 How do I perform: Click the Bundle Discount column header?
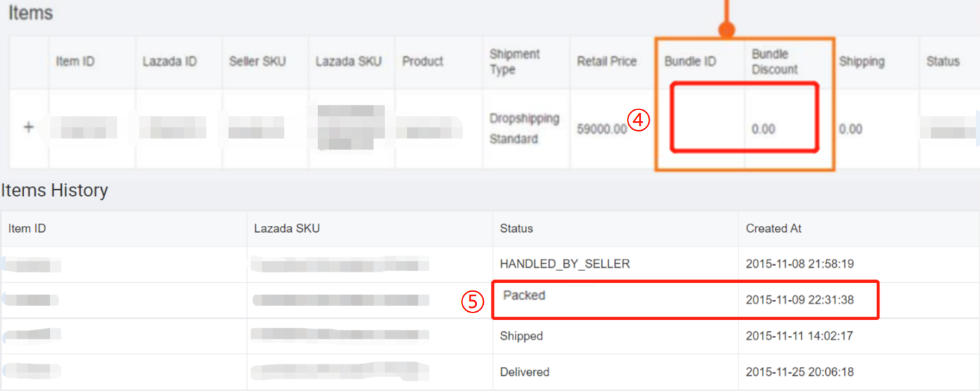click(x=775, y=61)
